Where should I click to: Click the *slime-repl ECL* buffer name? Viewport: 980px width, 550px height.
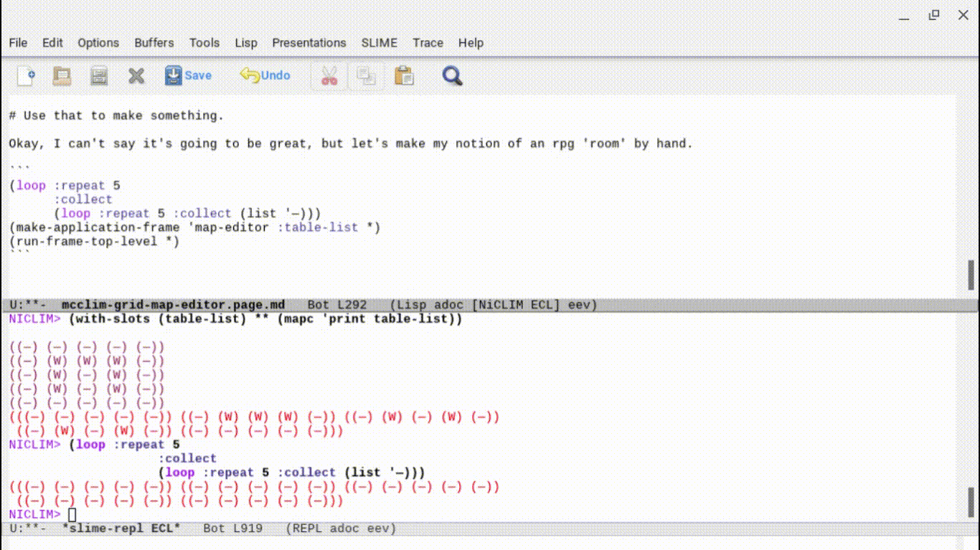121,528
